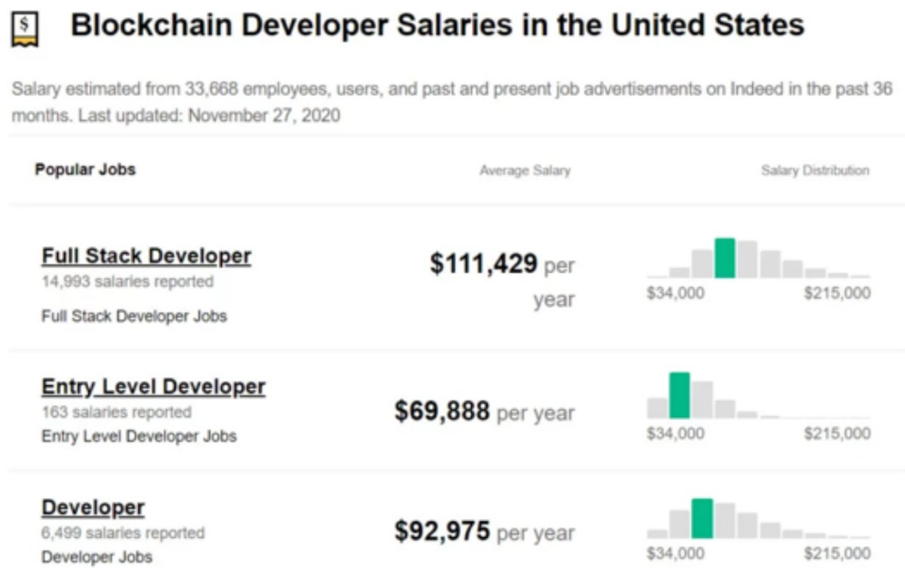Click the $69,888 per year salary figure
This screenshot has width=905, height=588.
484,412
